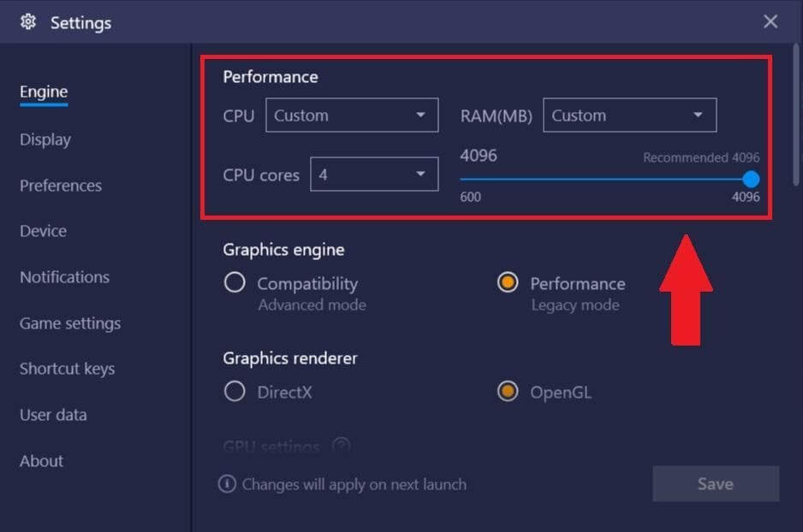
Task: Click the RAM slider handle
Action: click(x=751, y=179)
